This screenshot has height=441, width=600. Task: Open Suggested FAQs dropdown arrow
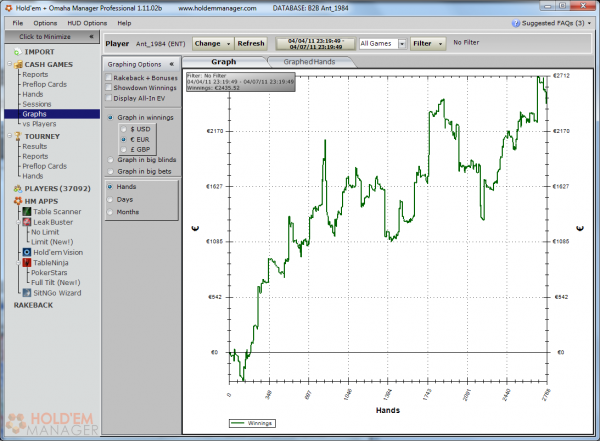pos(589,23)
